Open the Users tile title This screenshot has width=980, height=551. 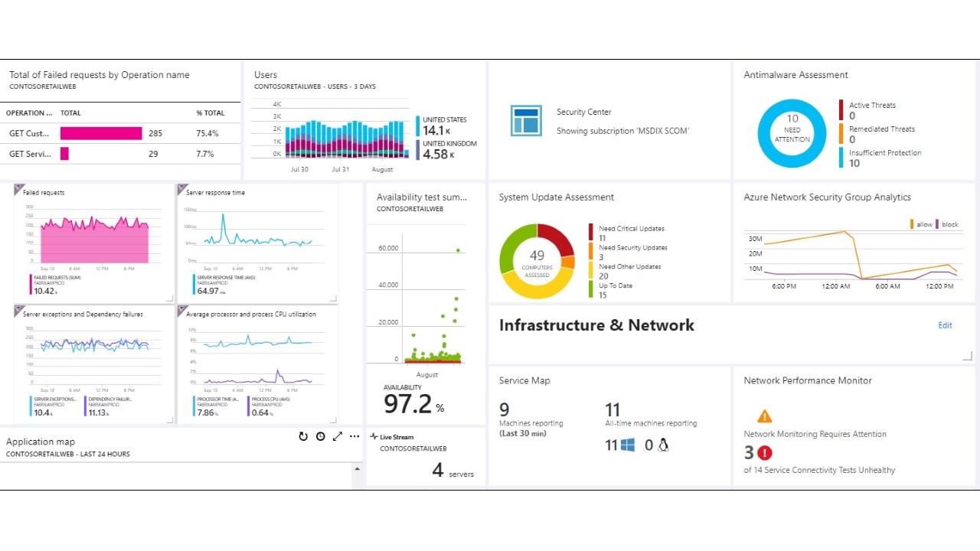266,75
